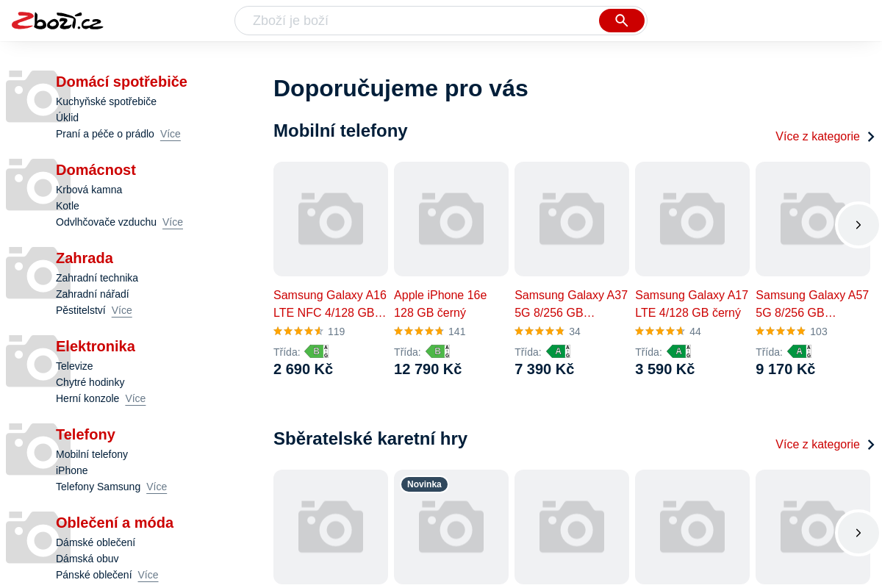Click star rating with 119 reviews
Screen dimensions: 882x588
309,331
